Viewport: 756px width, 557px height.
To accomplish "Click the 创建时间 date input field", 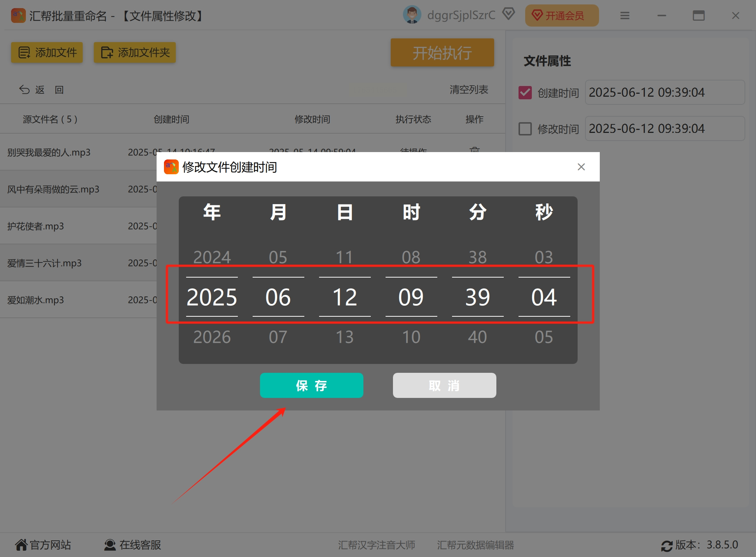I will 664,92.
